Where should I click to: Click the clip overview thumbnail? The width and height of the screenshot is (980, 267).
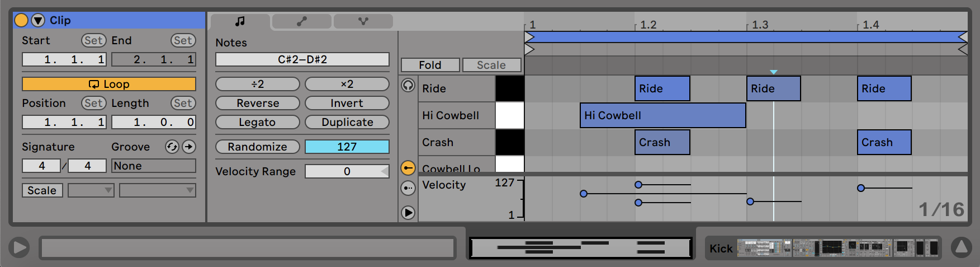point(581,247)
